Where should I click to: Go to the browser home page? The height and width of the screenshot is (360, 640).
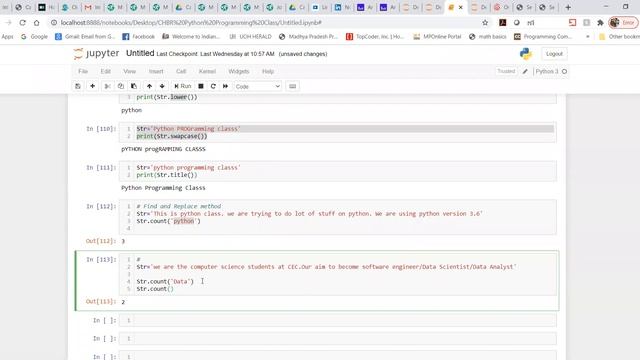tap(37, 23)
